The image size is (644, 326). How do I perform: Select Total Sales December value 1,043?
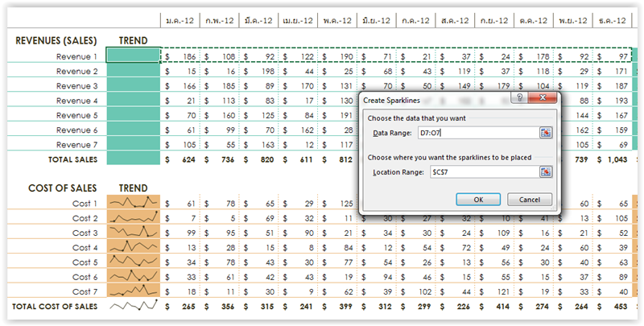[617, 159]
